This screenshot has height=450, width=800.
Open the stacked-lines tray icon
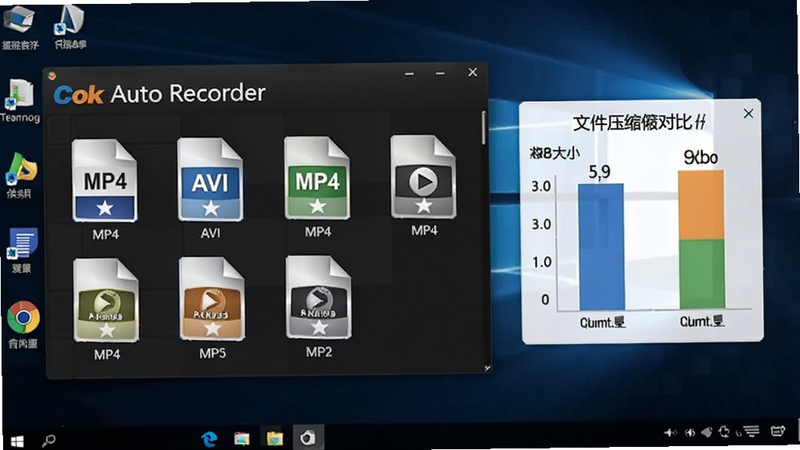coord(751,432)
